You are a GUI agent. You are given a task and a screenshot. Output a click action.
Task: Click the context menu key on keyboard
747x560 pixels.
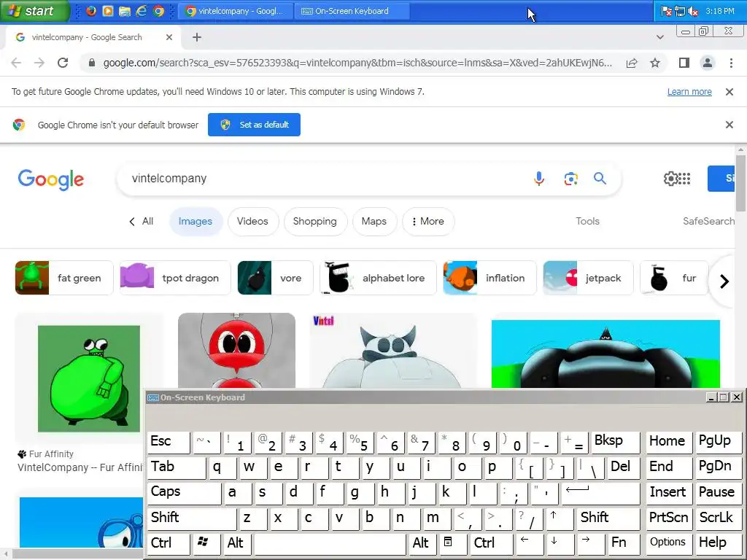[454, 542]
